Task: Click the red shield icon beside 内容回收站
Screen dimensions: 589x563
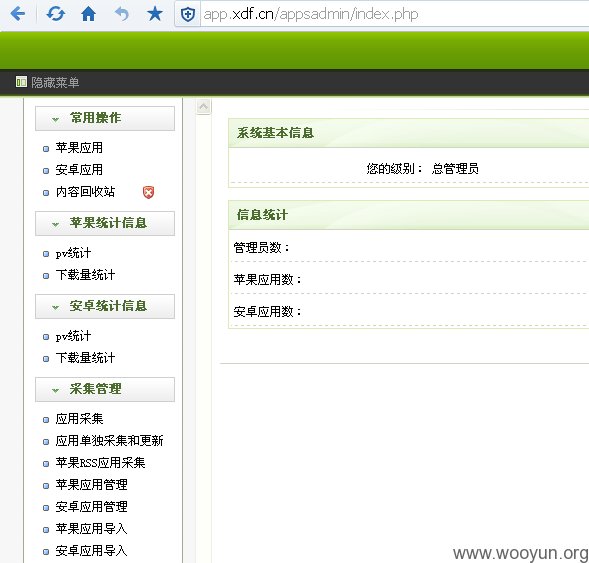Action: tap(148, 192)
